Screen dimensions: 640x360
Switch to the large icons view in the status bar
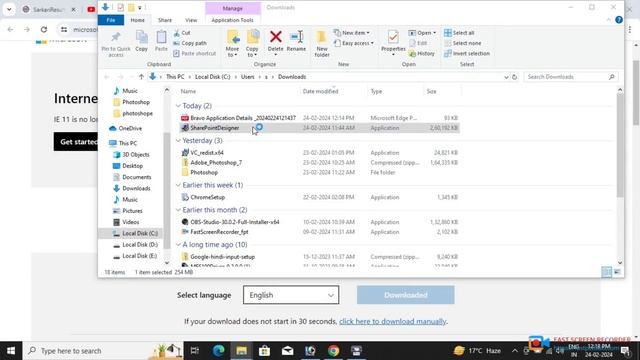tap(618, 272)
